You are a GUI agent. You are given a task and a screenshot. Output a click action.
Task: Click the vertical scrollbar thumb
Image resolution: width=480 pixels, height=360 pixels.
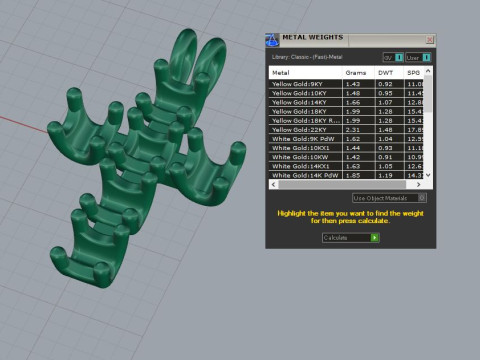point(428,94)
